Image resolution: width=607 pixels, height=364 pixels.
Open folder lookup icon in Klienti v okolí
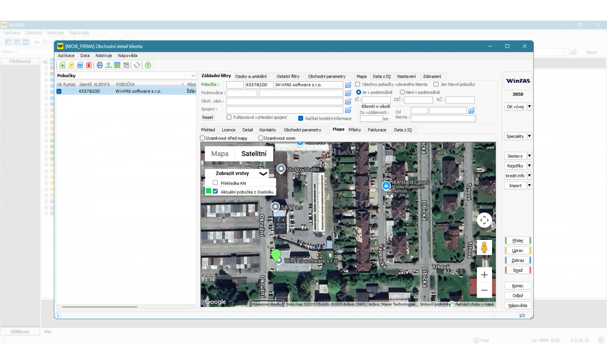tap(471, 111)
